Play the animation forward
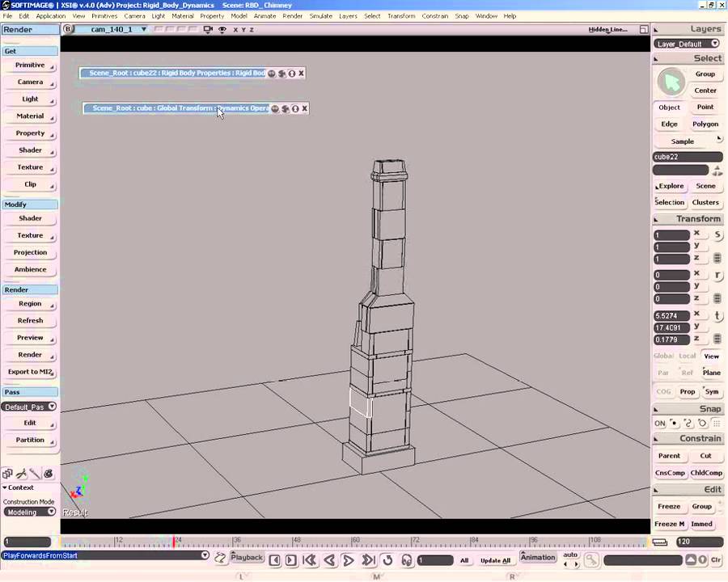The height and width of the screenshot is (582, 728). point(348,560)
